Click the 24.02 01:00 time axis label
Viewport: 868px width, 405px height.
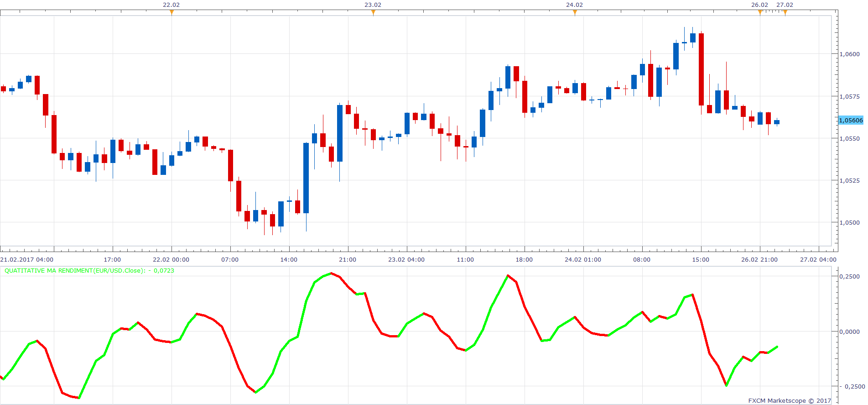(583, 259)
